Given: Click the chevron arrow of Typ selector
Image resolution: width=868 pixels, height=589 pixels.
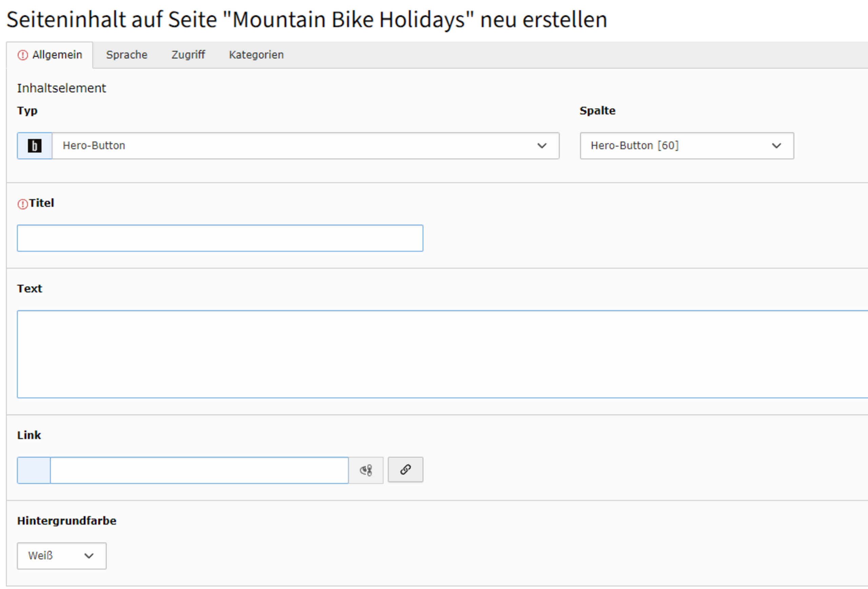Looking at the screenshot, I should point(541,146).
